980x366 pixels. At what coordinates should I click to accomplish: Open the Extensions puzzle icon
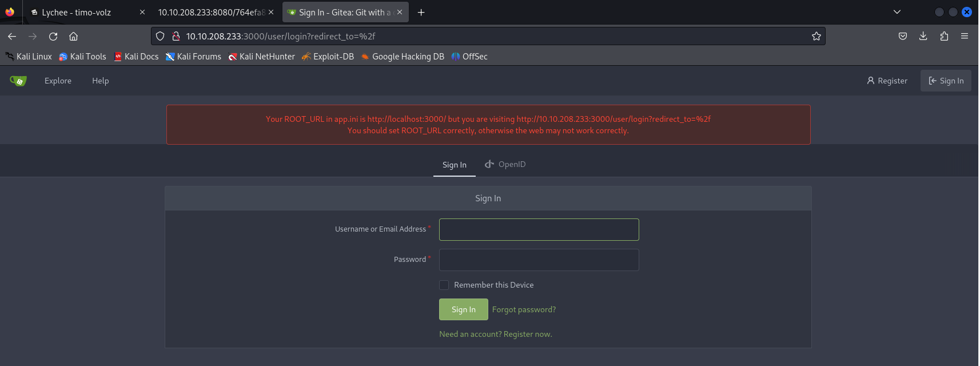(944, 36)
